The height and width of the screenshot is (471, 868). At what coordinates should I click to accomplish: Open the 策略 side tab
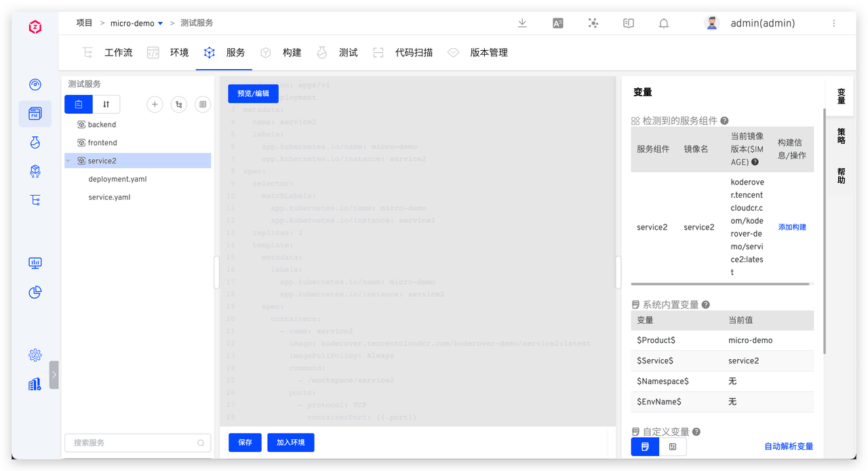[841, 136]
